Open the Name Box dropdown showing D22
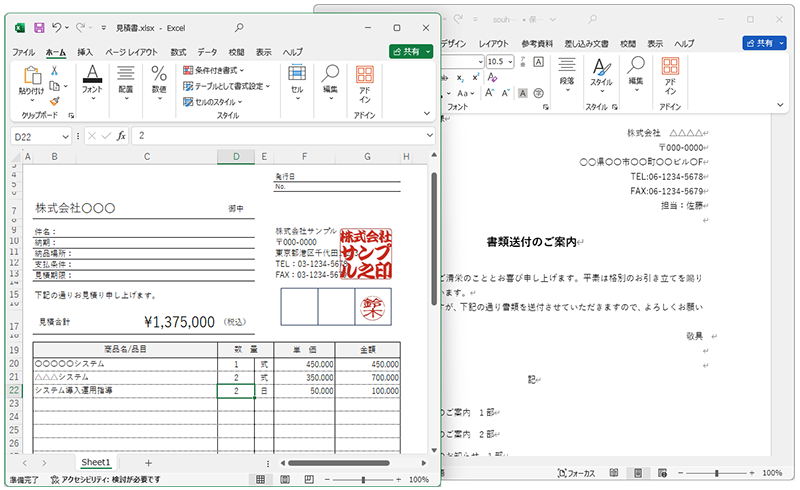This screenshot has height=490, width=800. [x=71, y=135]
